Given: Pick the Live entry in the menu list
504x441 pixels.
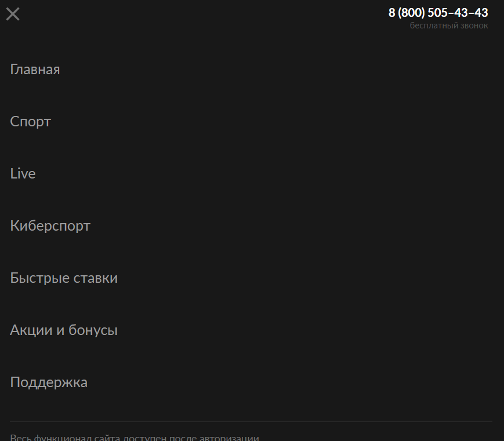Looking at the screenshot, I should click(23, 173).
